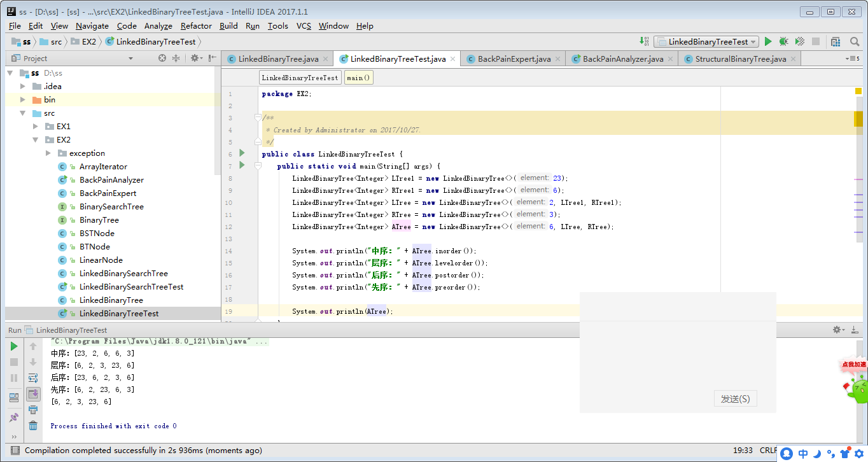The height and width of the screenshot is (462, 868).
Task: Click the 发送(S) send button
Action: click(735, 399)
